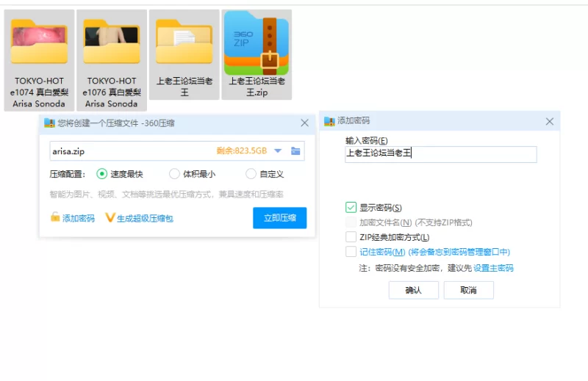Check the ZIP经典加密方式 checkbox
This screenshot has width=588, height=381.
351,237
